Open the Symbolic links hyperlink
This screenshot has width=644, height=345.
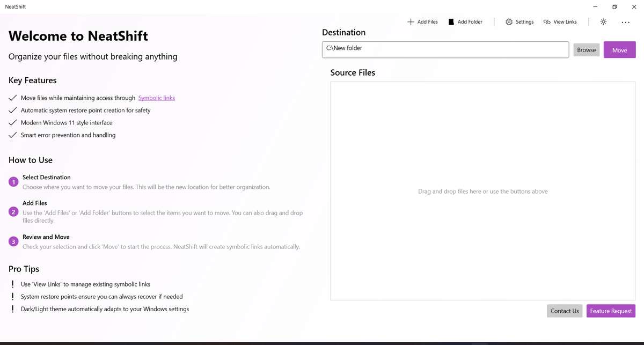click(157, 98)
